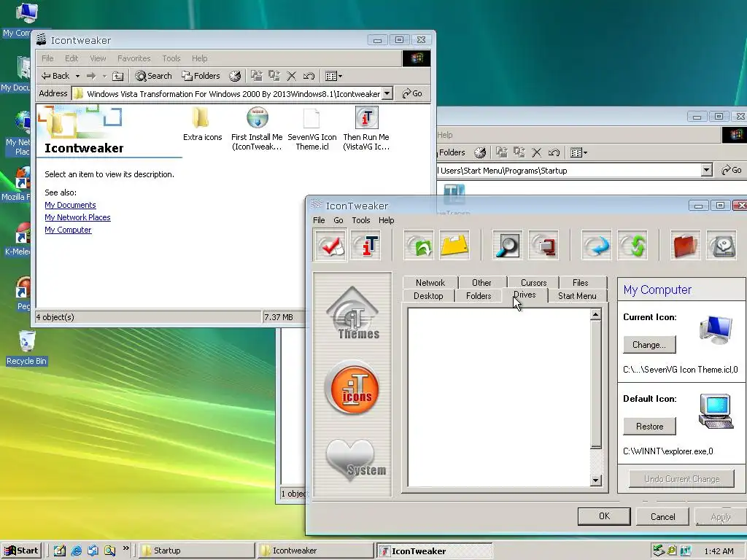Click the Restore button for Default Icon
747x560 pixels.
[649, 426]
